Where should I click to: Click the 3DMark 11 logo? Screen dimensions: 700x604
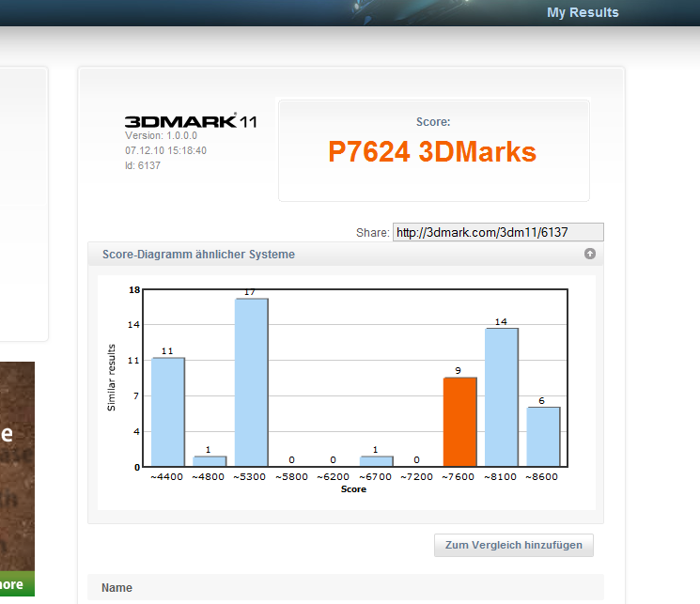(x=191, y=121)
